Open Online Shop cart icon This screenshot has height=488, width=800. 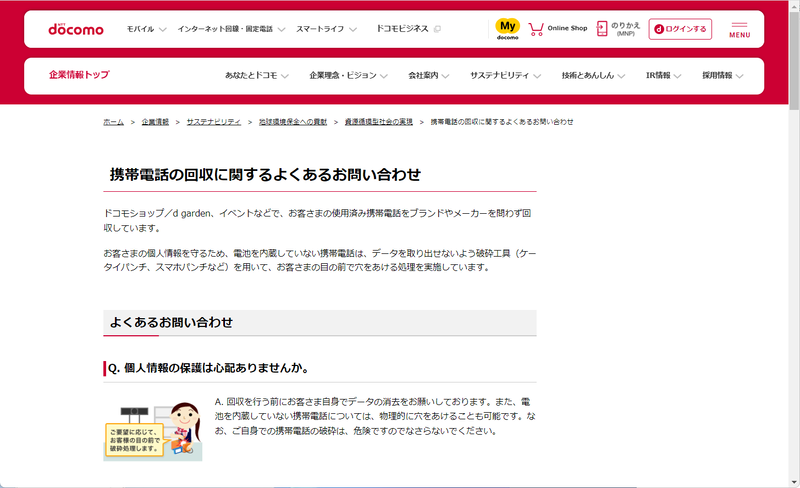(x=536, y=29)
